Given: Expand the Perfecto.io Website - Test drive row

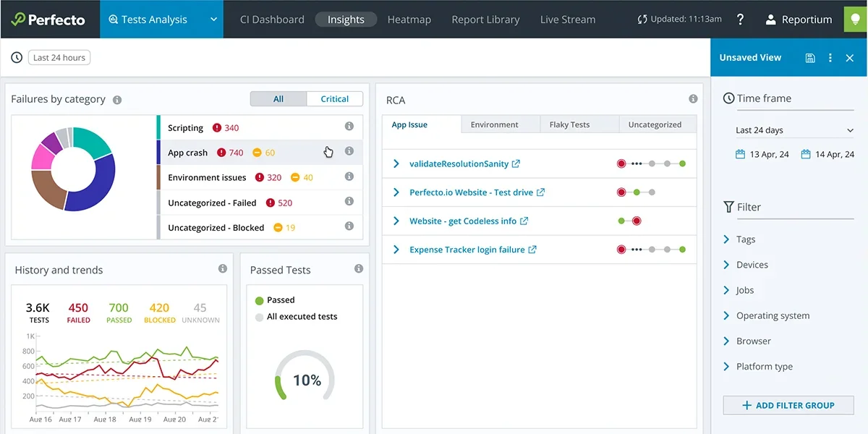Looking at the screenshot, I should point(396,192).
